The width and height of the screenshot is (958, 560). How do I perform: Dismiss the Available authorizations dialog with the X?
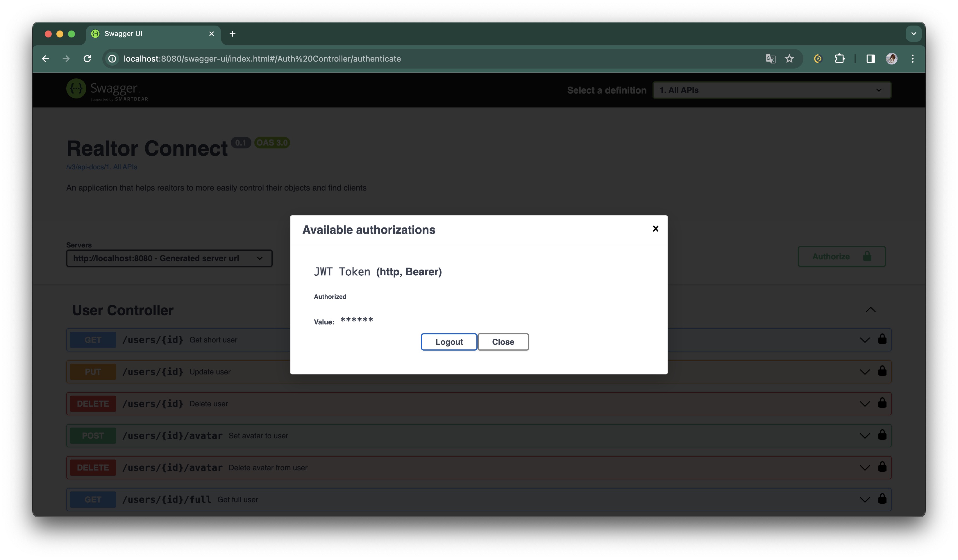pos(655,228)
